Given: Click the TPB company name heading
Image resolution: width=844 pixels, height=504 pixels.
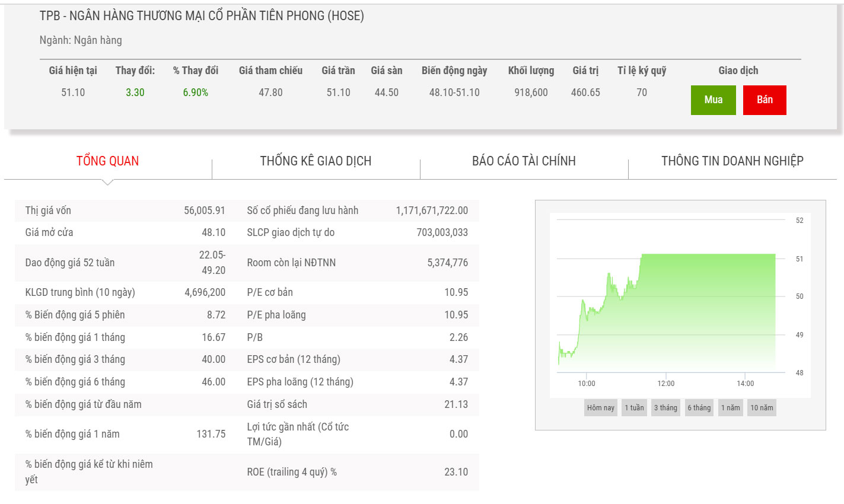Looking at the screenshot, I should (x=202, y=16).
